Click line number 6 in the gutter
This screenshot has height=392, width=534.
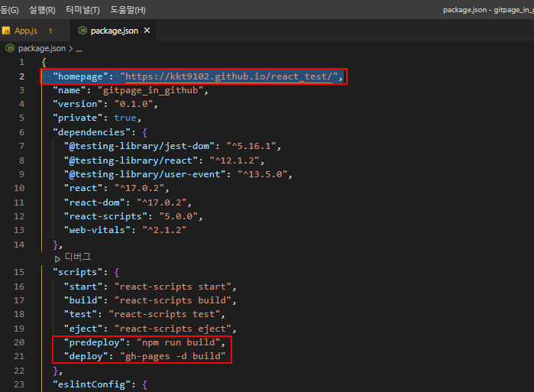click(22, 132)
